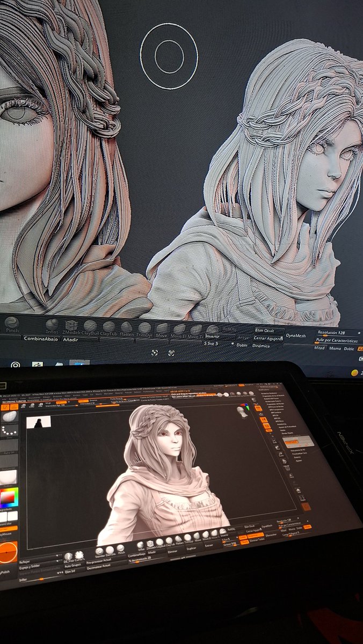The height and width of the screenshot is (644, 363).
Task: Toggle Doble beside Dinámica on the monitor
Action: (242, 345)
